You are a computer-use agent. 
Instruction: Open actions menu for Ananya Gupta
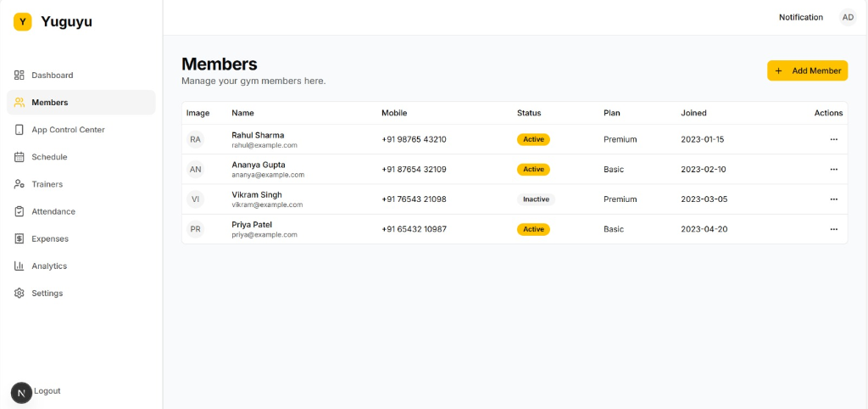833,169
